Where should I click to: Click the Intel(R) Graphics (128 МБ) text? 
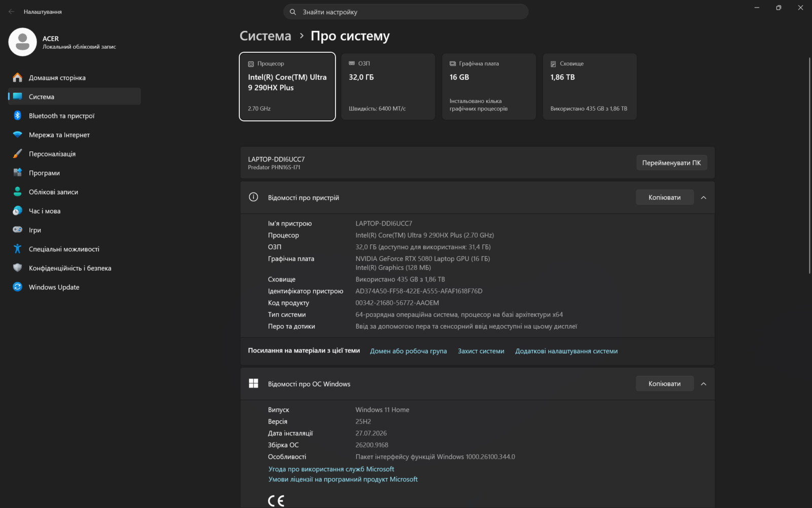(393, 268)
